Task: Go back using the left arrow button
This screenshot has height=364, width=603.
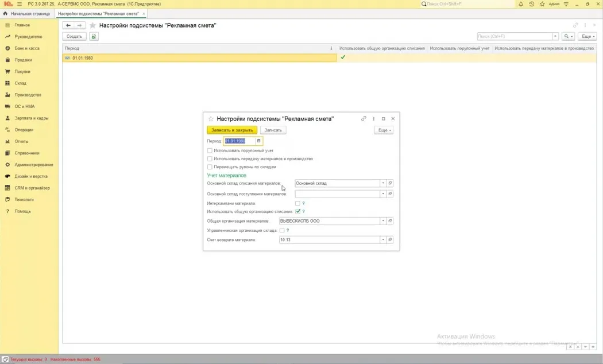Action: pos(68,25)
